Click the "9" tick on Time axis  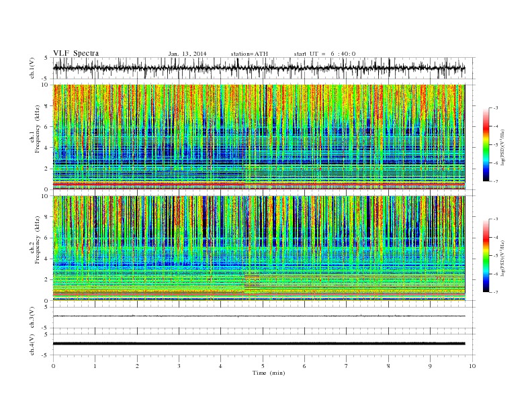(x=430, y=366)
